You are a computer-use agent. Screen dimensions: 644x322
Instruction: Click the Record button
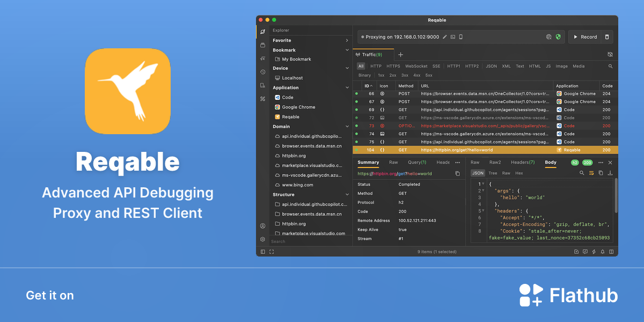click(586, 37)
